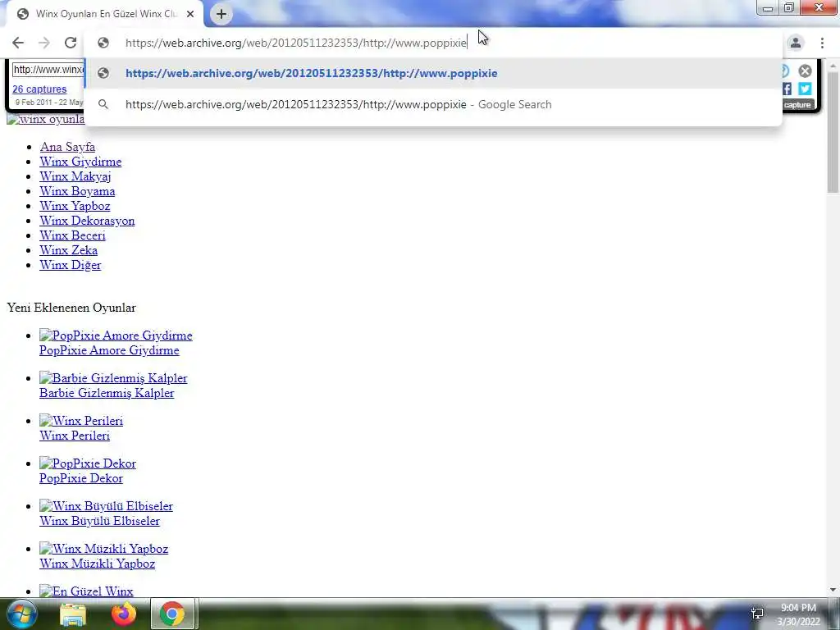Open the Ana Sayfa link
840x630 pixels.
pyautogui.click(x=67, y=147)
